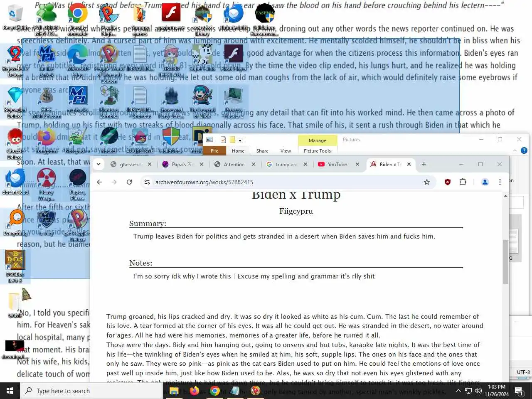Open Firefox from the taskbar
This screenshot has height=399, width=532.
pos(195,391)
